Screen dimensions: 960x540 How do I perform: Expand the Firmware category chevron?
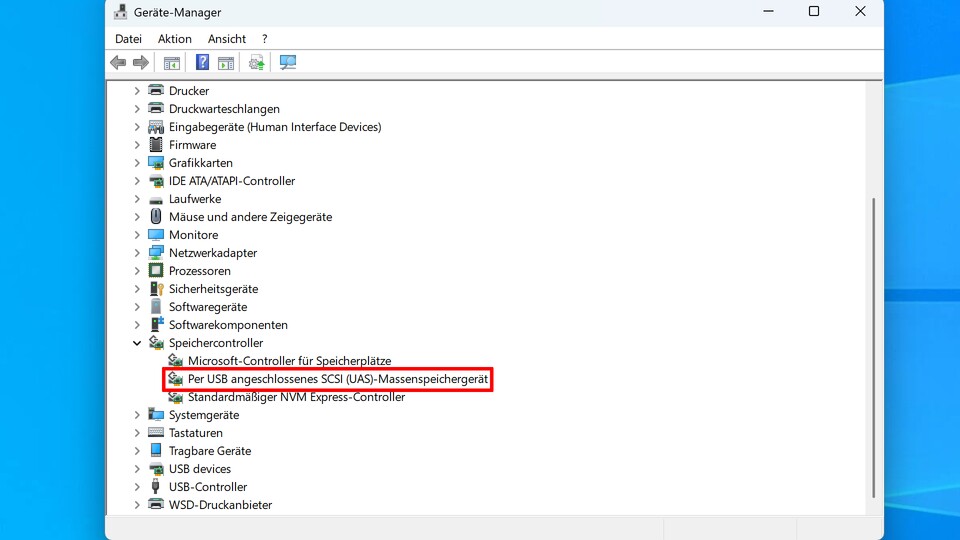tap(137, 145)
